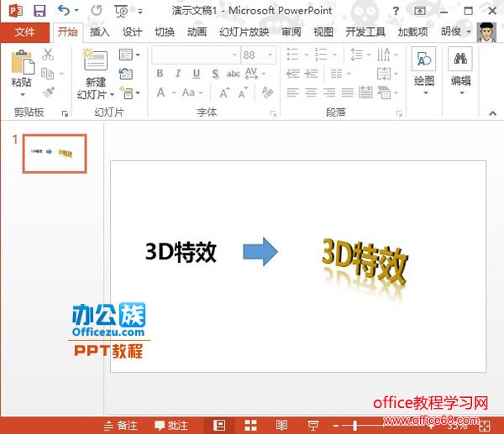Toggle Strikethrough abc button
The image size is (504, 434).
(x=234, y=74)
